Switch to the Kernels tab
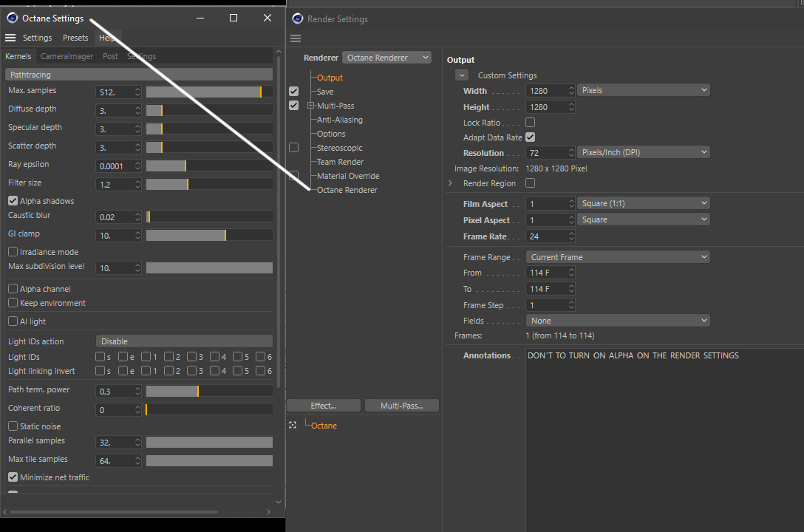Viewport: 804px width, 532px height. 18,56
